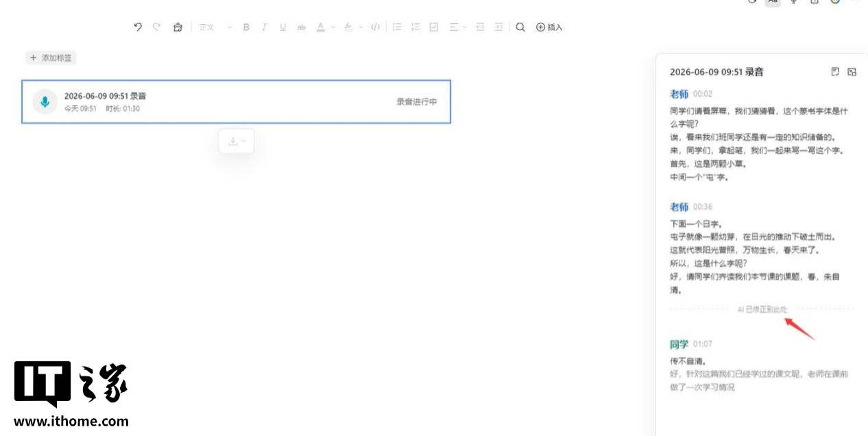Undo the last edit
Viewport: 868px width, 436px height.
click(x=138, y=27)
